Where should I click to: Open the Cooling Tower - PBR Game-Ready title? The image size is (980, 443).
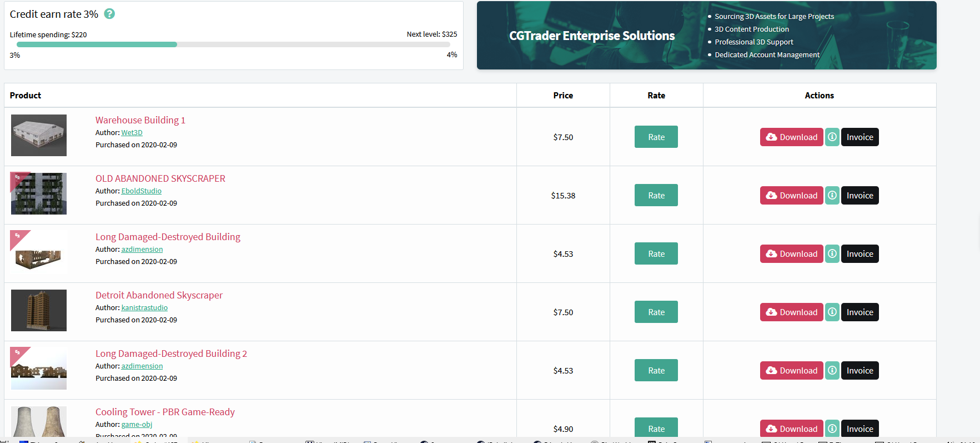click(165, 412)
